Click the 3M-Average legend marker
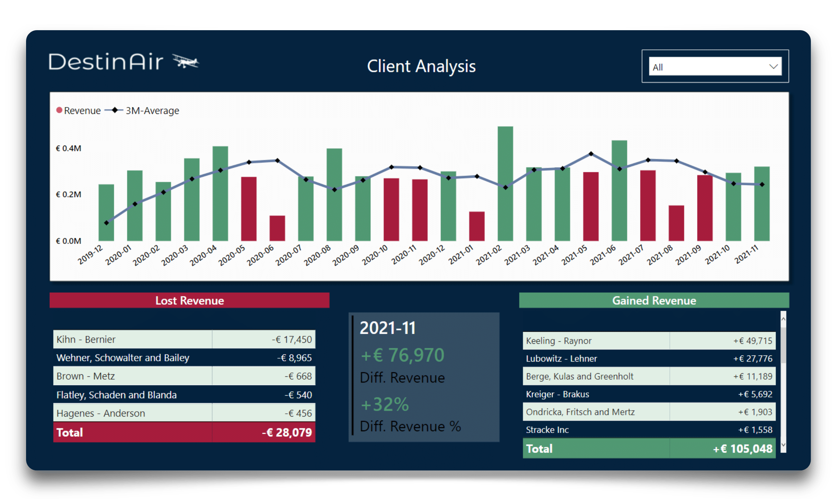This screenshot has width=837, height=504. [115, 110]
